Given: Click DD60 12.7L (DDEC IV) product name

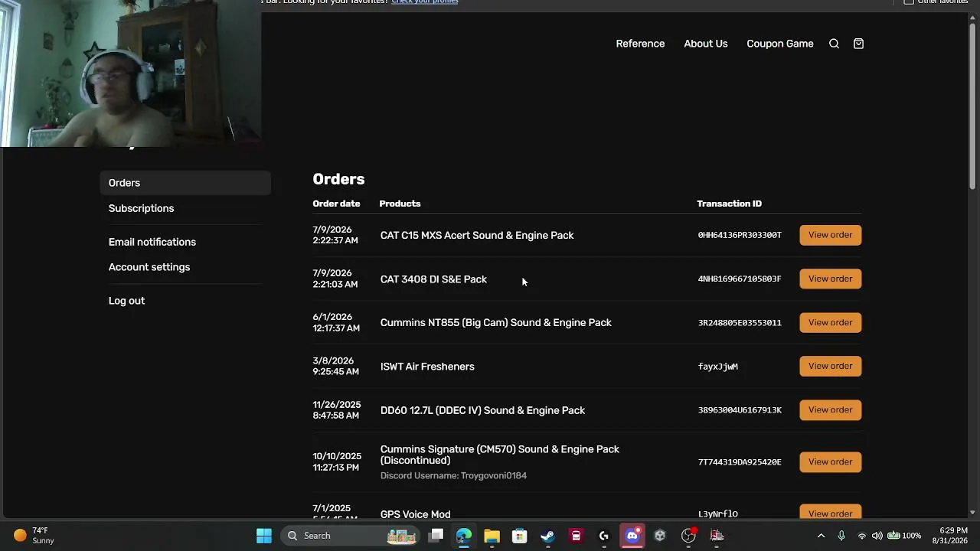Looking at the screenshot, I should (x=482, y=410).
